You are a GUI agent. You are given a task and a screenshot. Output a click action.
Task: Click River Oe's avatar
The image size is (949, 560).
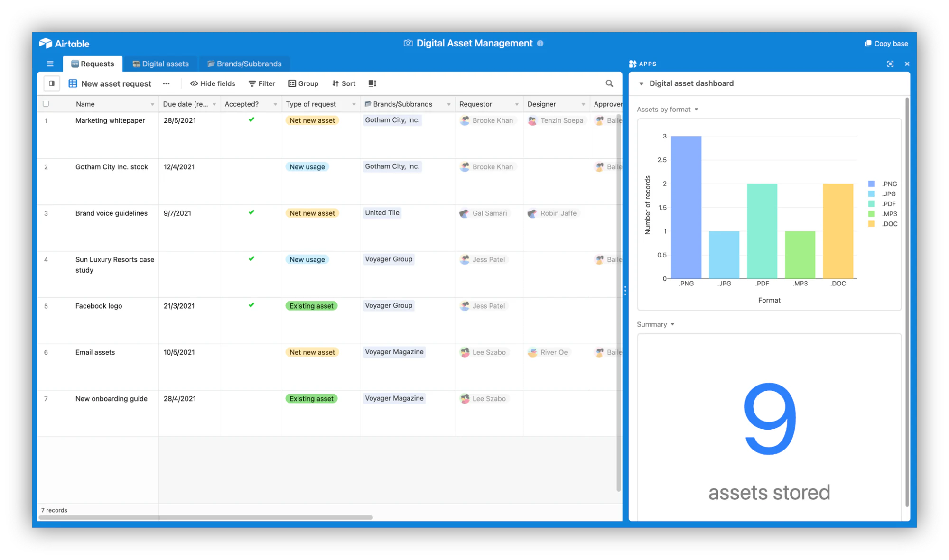[x=532, y=352]
